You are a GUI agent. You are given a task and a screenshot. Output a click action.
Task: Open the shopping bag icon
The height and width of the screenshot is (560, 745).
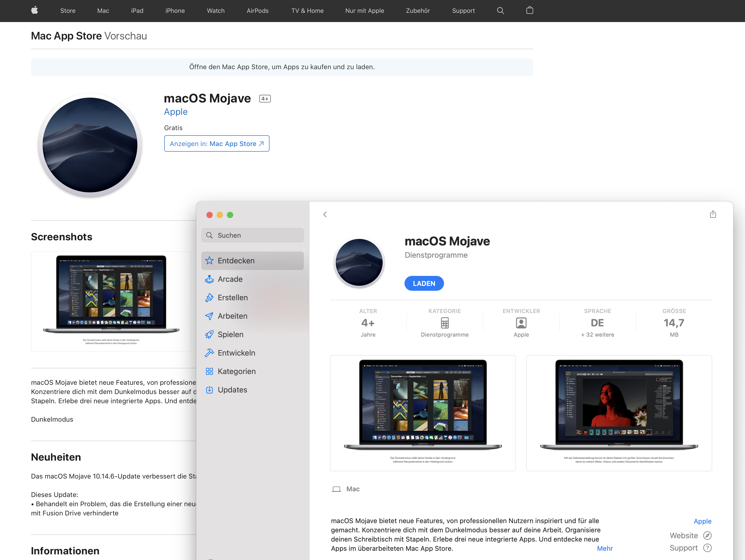point(530,11)
